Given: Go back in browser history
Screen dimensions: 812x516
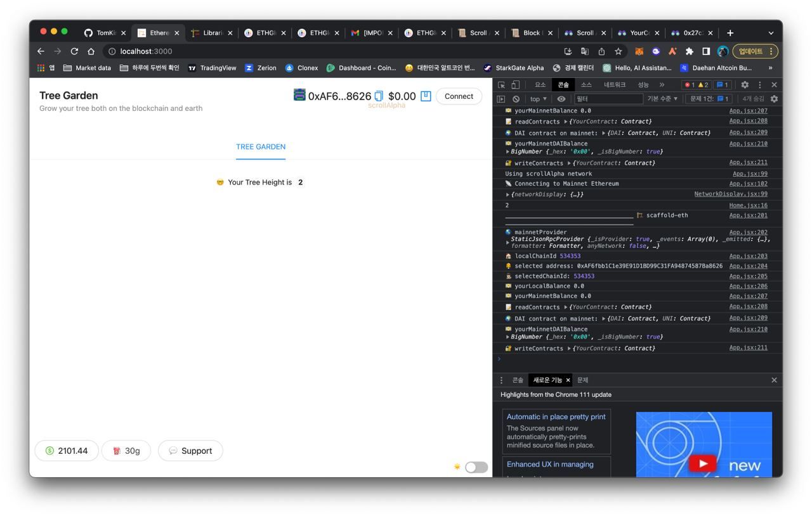Looking at the screenshot, I should [41, 51].
